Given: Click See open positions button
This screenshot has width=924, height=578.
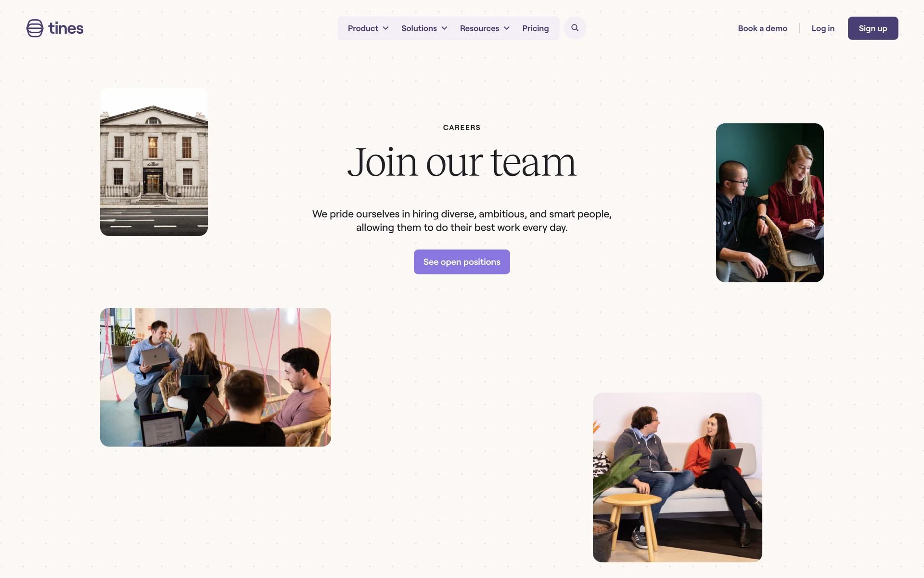Looking at the screenshot, I should pyautogui.click(x=462, y=262).
